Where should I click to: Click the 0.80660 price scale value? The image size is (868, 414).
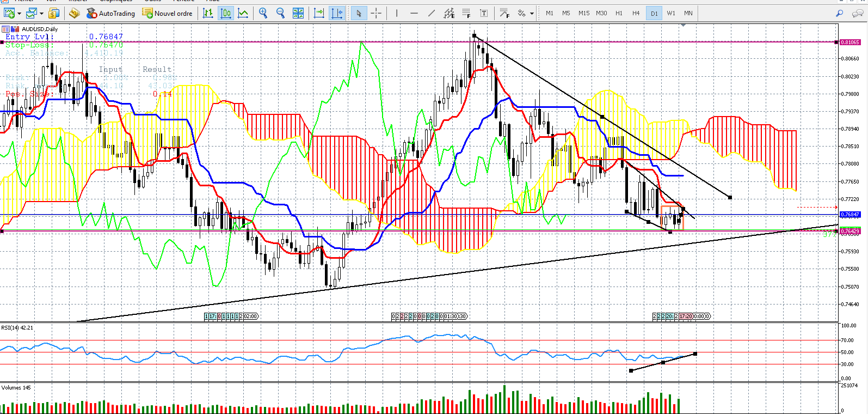[850, 59]
